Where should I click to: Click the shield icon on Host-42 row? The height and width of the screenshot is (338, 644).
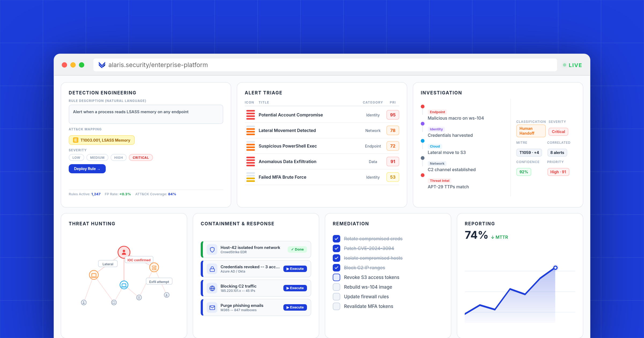(212, 250)
